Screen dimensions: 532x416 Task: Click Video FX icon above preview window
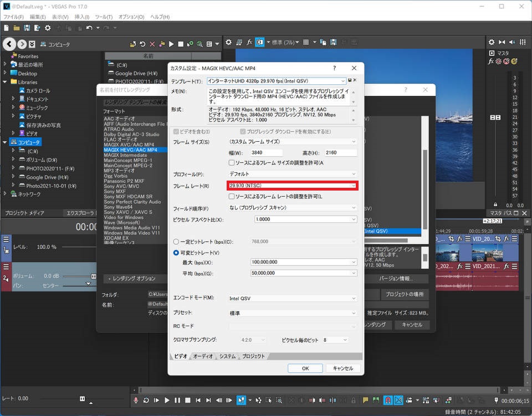click(250, 43)
